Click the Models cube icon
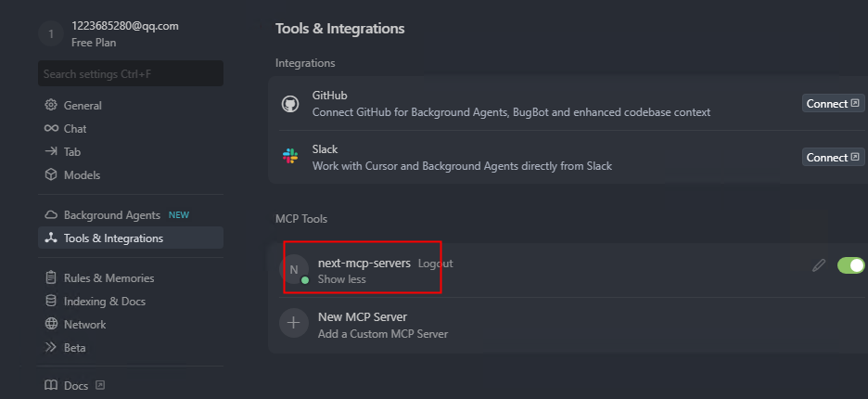 [51, 175]
